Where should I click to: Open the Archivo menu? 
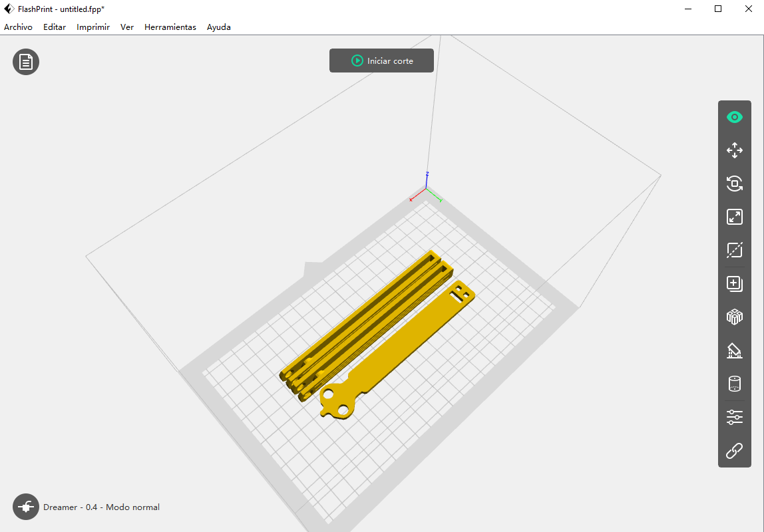point(18,27)
